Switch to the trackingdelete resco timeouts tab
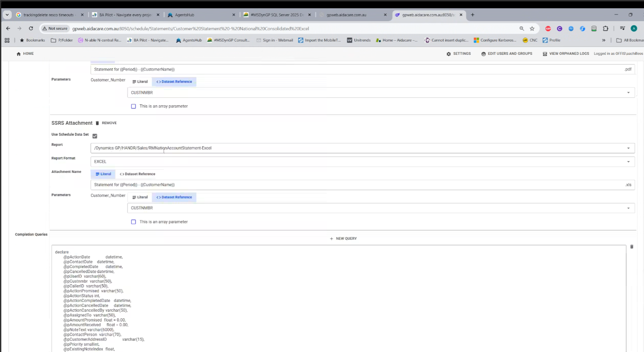Viewport: 644px width, 352px height. click(x=49, y=15)
